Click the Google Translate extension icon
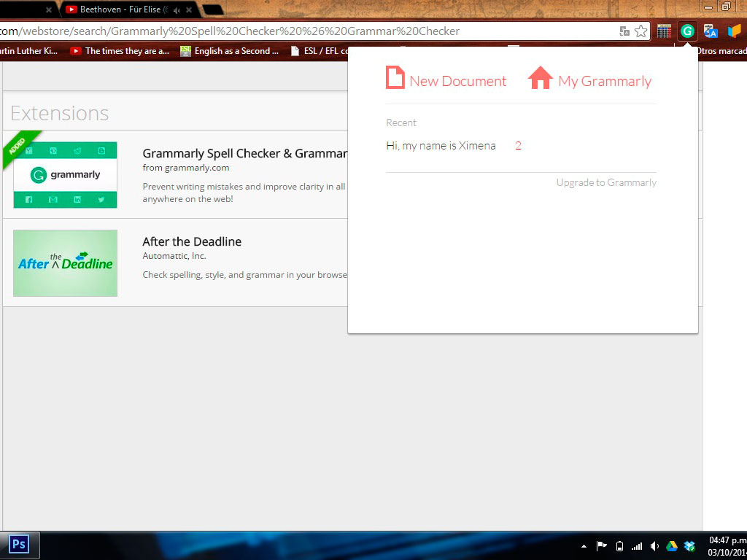The width and height of the screenshot is (747, 560). [711, 31]
